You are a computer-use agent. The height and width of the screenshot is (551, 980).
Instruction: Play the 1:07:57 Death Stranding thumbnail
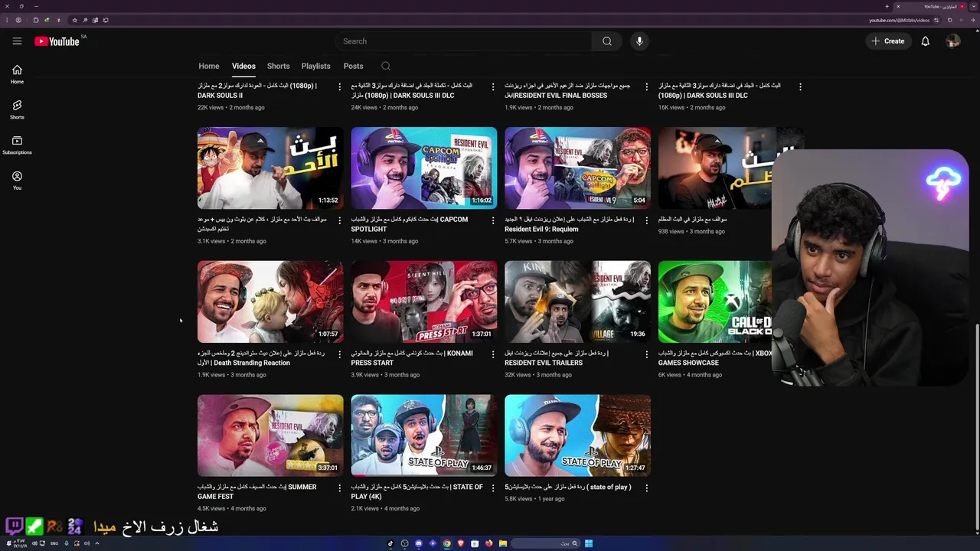(x=270, y=302)
